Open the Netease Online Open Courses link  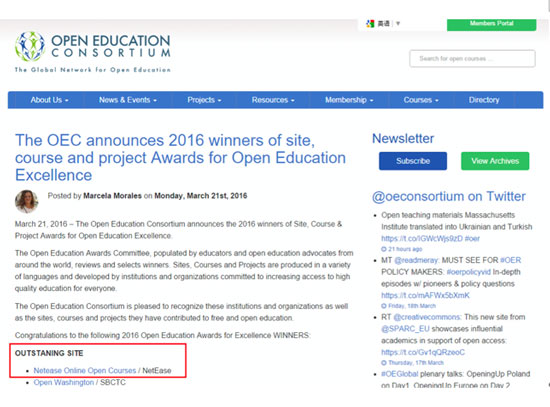85,371
